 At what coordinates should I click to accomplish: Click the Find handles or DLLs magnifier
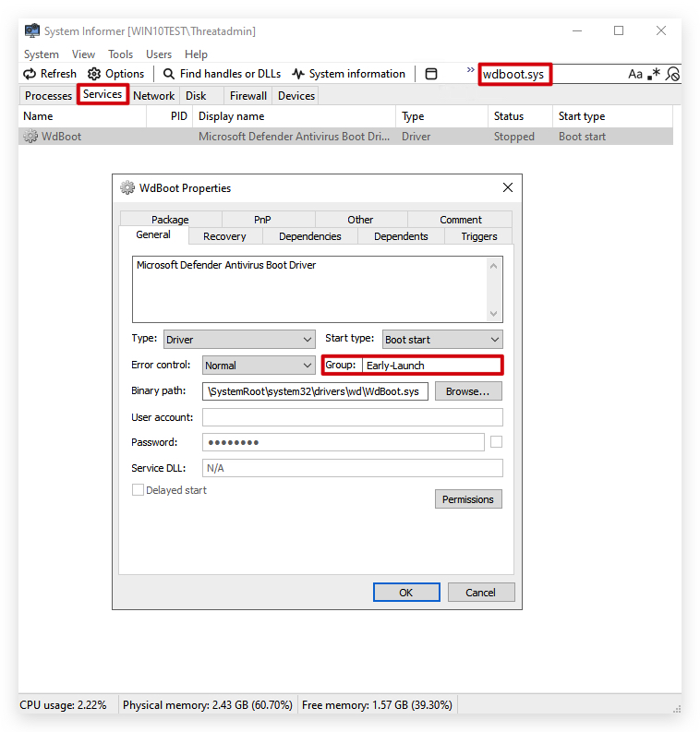point(169,74)
